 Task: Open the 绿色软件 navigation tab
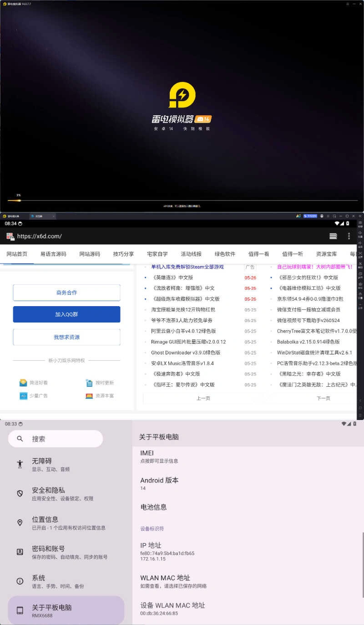click(x=225, y=254)
